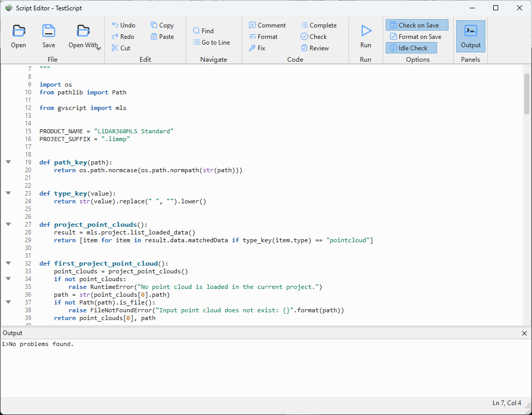Click the PROJECT_SUFFIX assignment line

pos(85,139)
